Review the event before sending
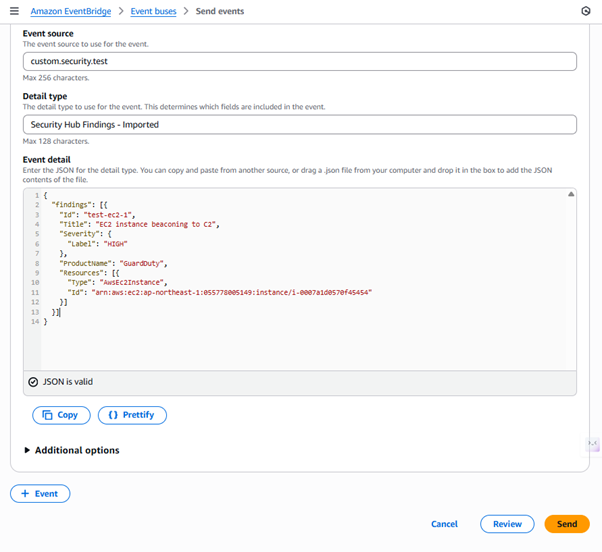 507,524
